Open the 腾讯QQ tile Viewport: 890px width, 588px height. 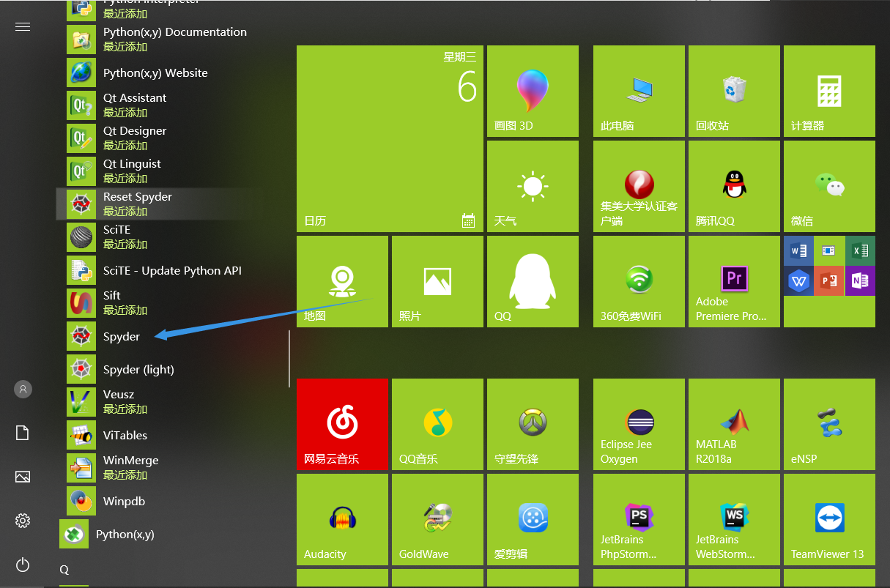point(734,186)
